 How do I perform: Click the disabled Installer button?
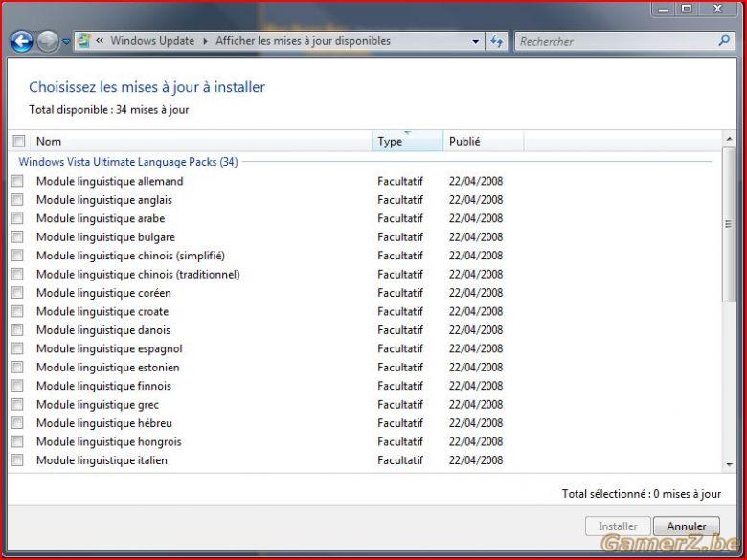tap(618, 526)
